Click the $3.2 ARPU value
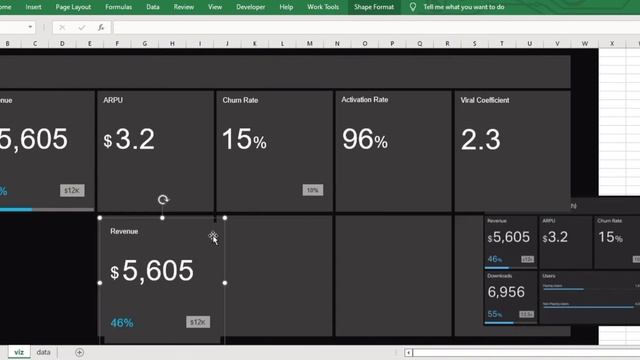 pos(129,139)
